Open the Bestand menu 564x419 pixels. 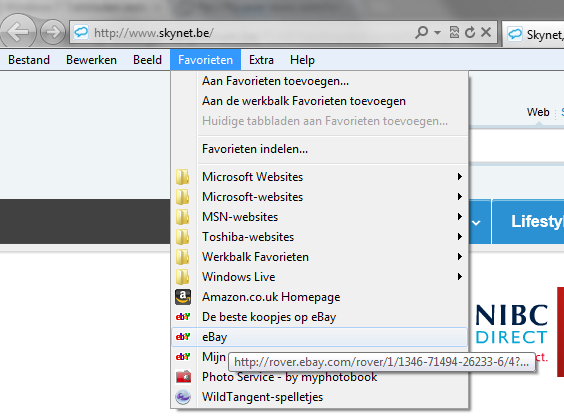(29, 60)
